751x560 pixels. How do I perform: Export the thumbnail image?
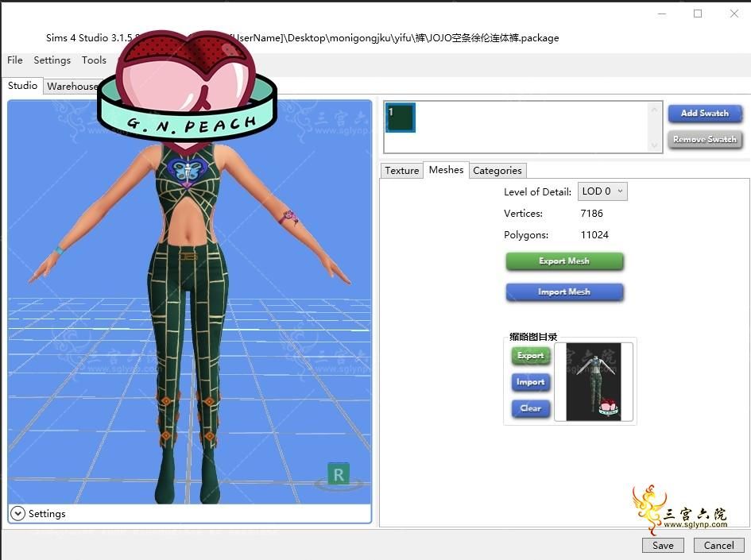pyautogui.click(x=531, y=356)
